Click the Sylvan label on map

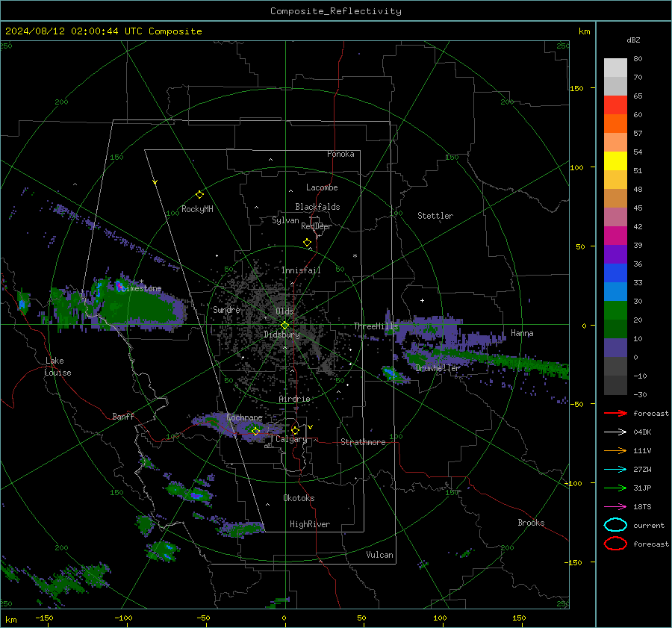[x=285, y=220]
